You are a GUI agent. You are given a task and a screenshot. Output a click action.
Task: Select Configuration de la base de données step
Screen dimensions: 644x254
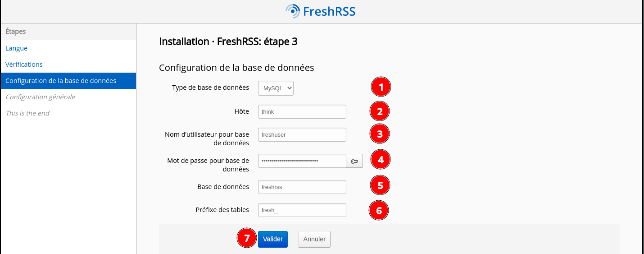[x=61, y=81]
